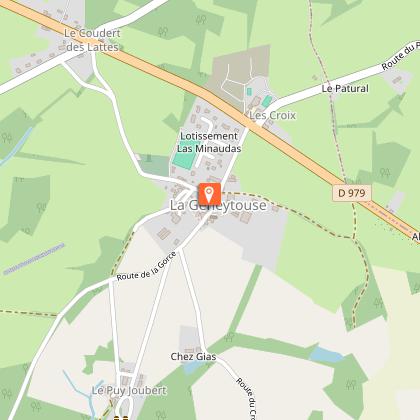Click the tree icon in the forest below Le Patural

point(385,173)
